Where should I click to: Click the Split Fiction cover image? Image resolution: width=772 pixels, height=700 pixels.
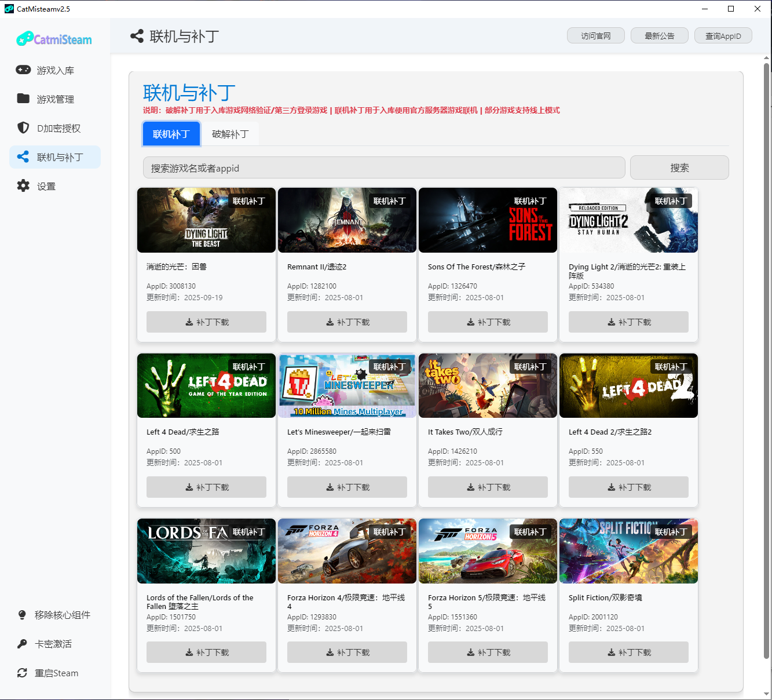[628, 551]
